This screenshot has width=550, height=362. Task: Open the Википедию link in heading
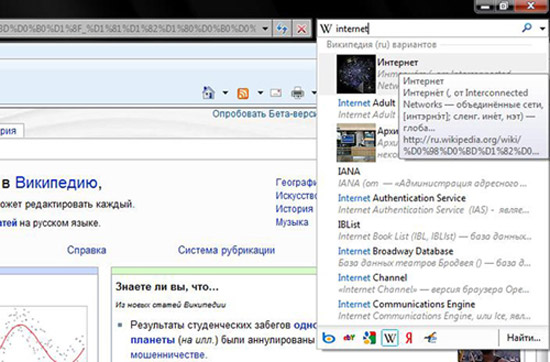(x=56, y=183)
